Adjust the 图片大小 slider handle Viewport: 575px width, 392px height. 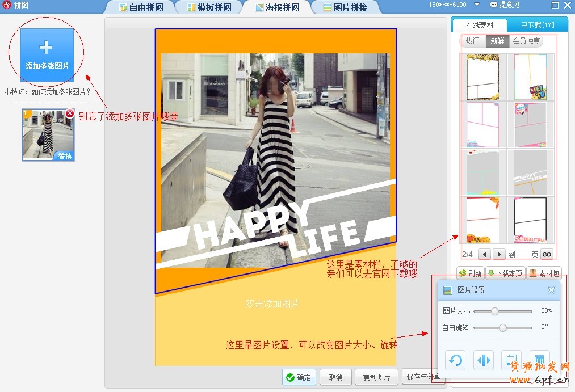495,311
